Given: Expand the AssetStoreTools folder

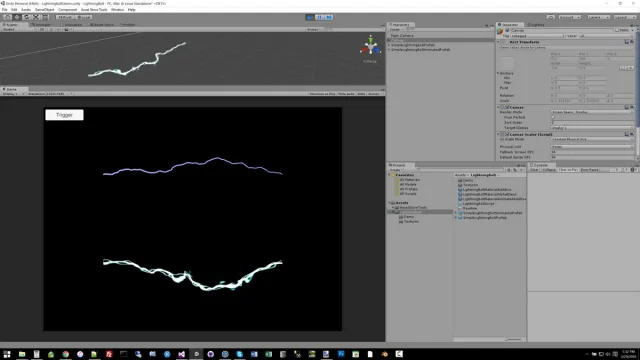Looking at the screenshot, I should (393, 207).
